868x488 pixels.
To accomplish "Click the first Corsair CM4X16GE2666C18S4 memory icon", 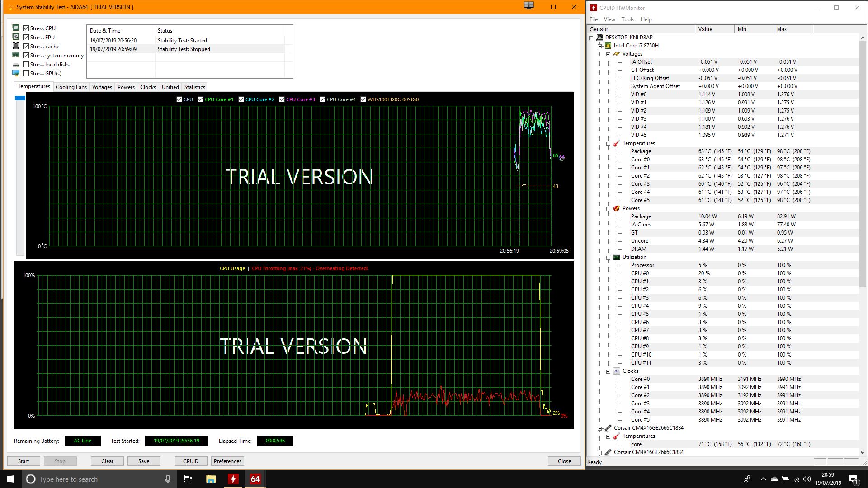I will 608,428.
